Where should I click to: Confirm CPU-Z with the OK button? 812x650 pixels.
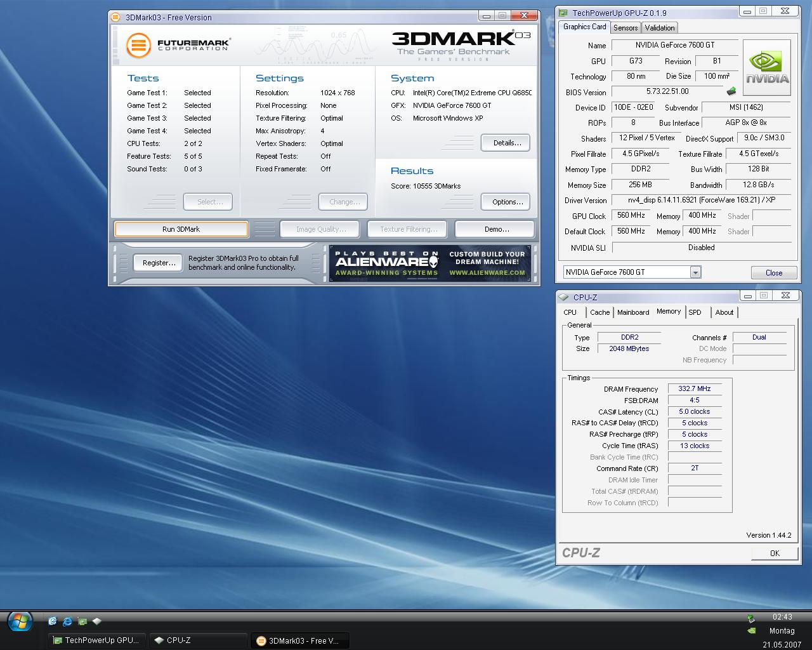pyautogui.click(x=775, y=553)
